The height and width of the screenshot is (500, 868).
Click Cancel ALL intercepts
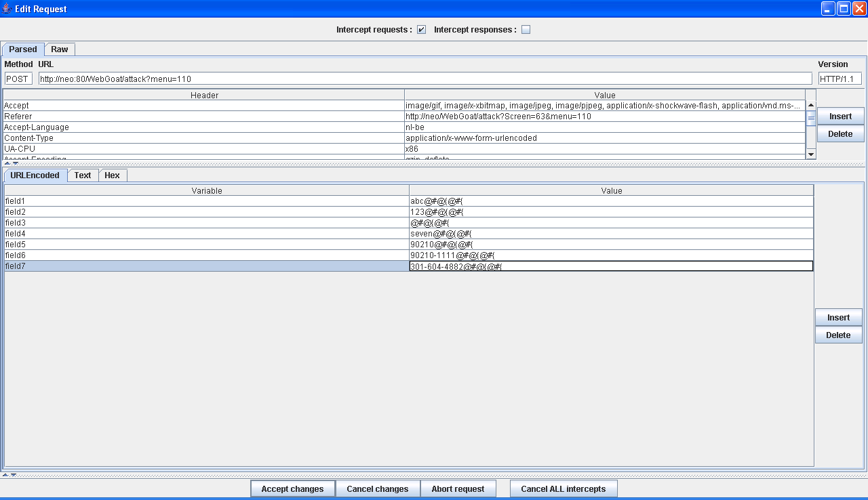click(563, 488)
